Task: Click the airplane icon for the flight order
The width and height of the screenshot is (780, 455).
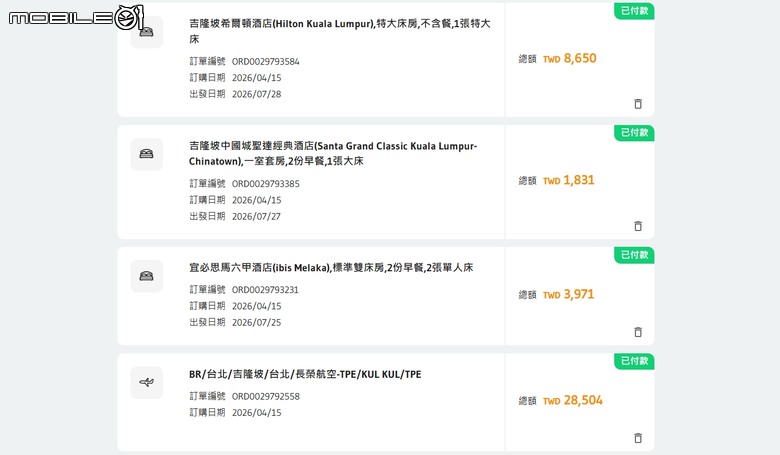Action: point(146,382)
